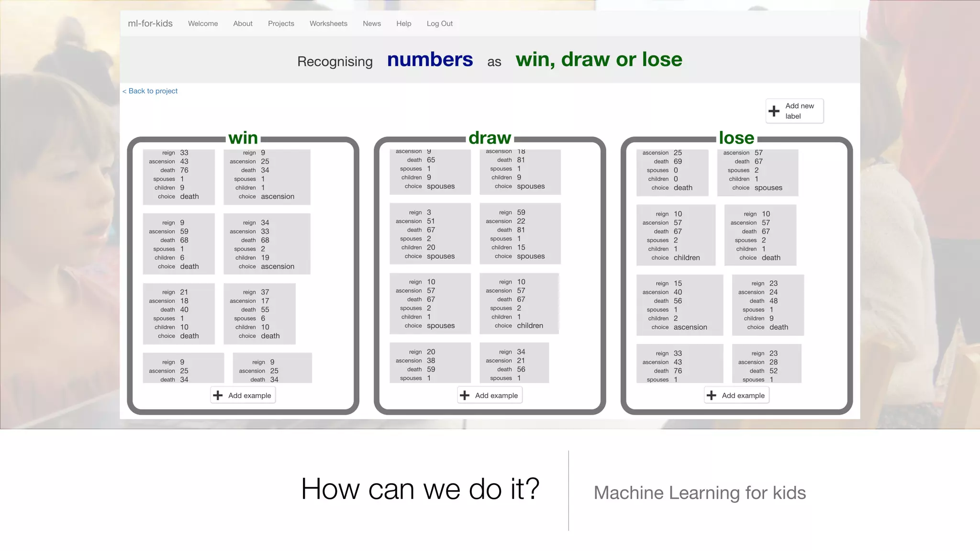Open the Welcome menu item
This screenshot has width=980, height=551.
pos(203,23)
